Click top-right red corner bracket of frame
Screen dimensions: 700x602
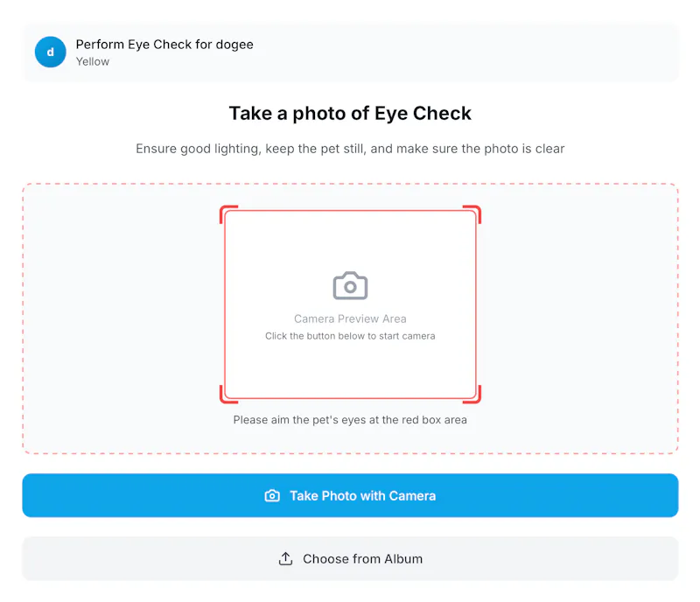coord(472,213)
